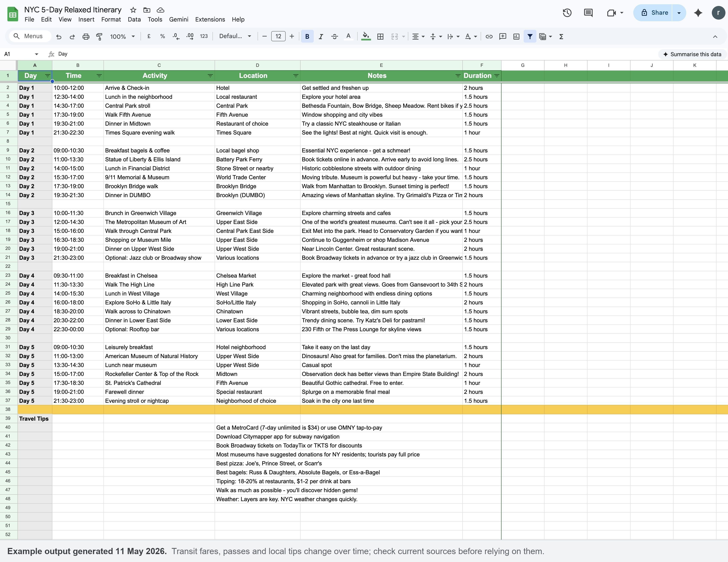Select cell 'Statue of Liberty & Ellis Island'
Image resolution: width=728 pixels, height=562 pixels.
159,159
